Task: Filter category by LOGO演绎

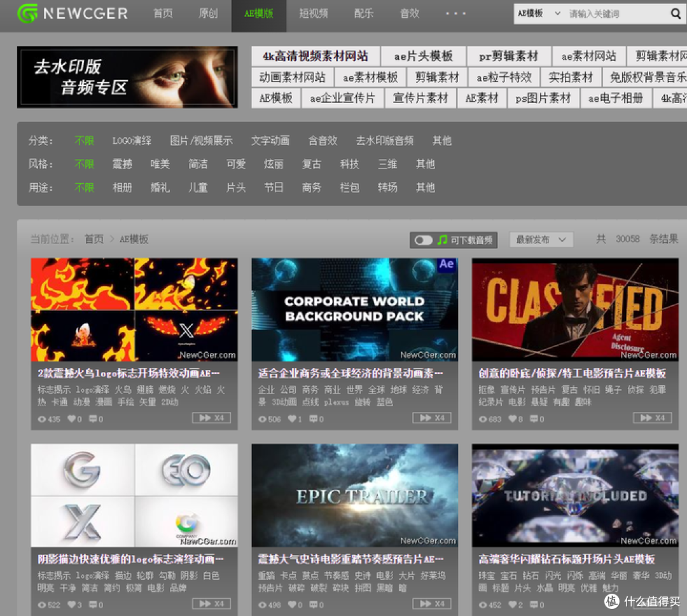Action: [132, 140]
